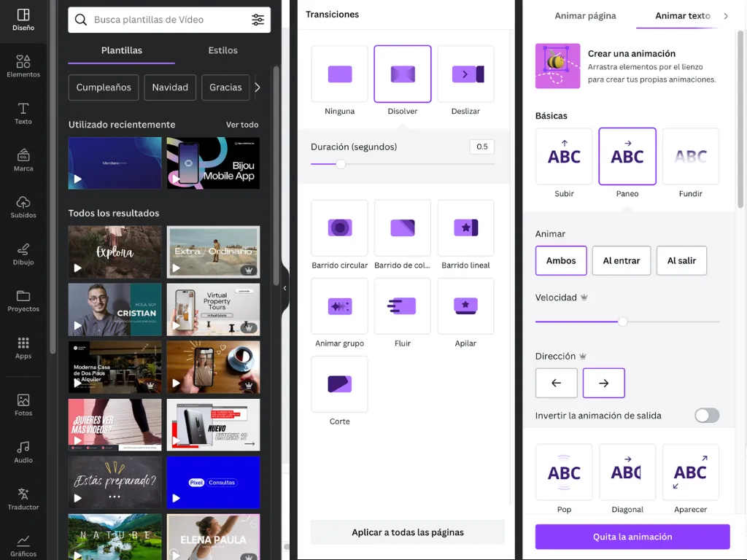Select the Barrido lineal transition
The height and width of the screenshot is (560, 747).
point(465,228)
